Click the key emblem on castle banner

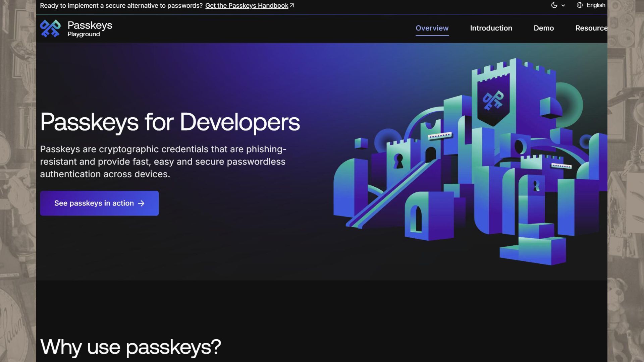[x=493, y=100]
